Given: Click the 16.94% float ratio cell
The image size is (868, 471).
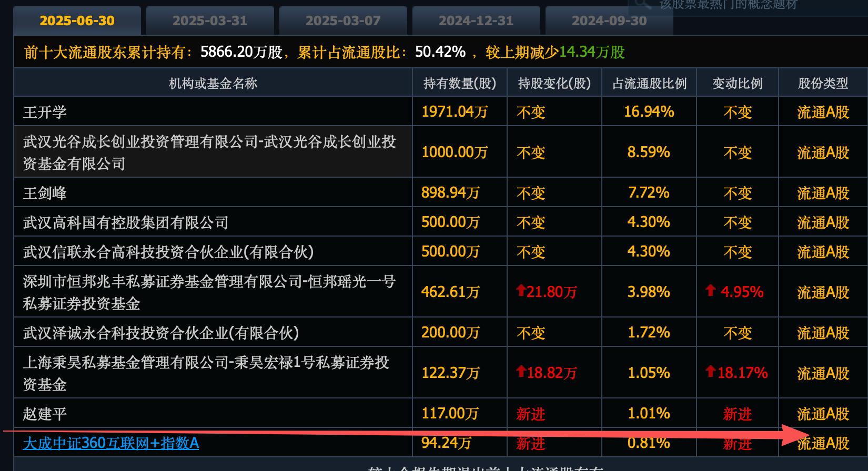Looking at the screenshot, I should point(649,112).
